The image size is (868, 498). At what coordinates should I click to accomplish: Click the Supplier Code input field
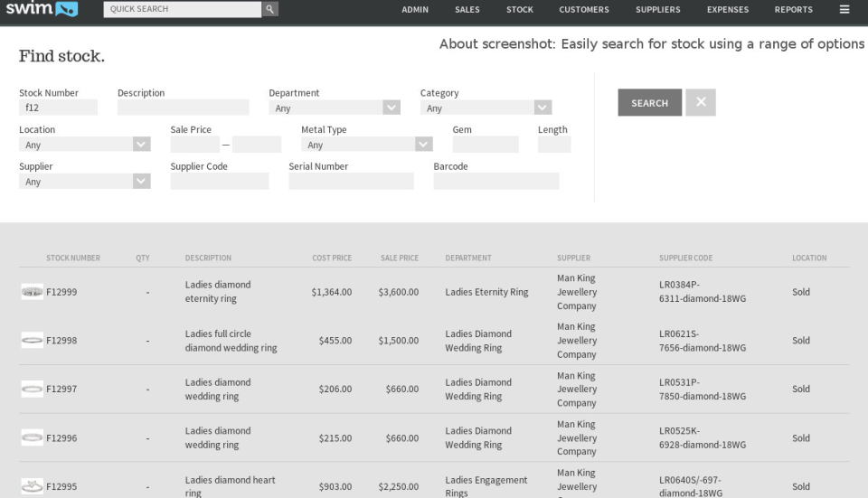(x=220, y=181)
